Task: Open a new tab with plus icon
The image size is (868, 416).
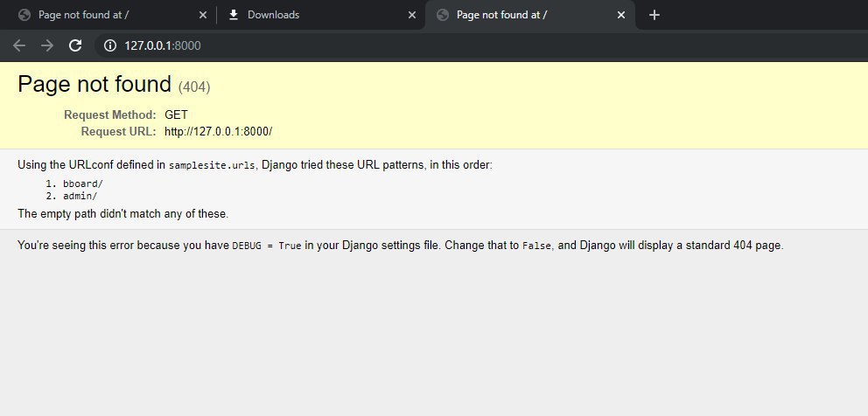Action: click(654, 15)
